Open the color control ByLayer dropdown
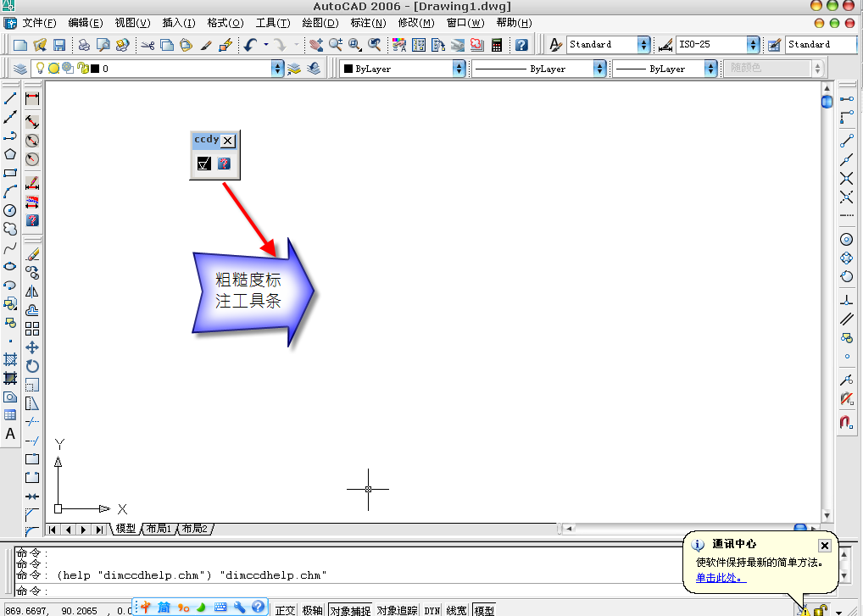 coord(459,69)
